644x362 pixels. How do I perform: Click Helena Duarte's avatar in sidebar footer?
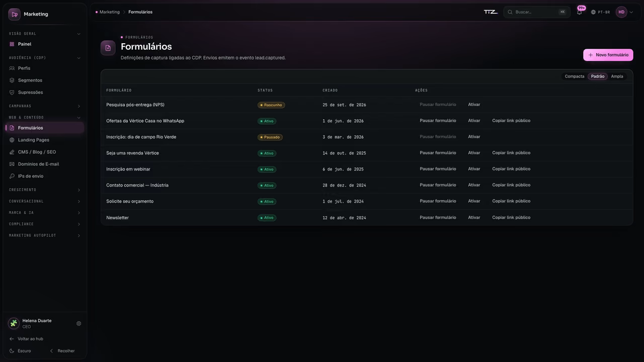14,323
